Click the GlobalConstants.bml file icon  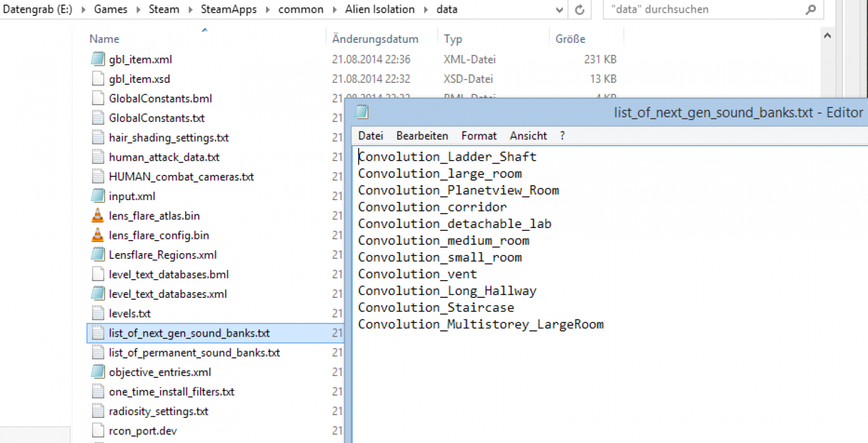pyautogui.click(x=98, y=98)
